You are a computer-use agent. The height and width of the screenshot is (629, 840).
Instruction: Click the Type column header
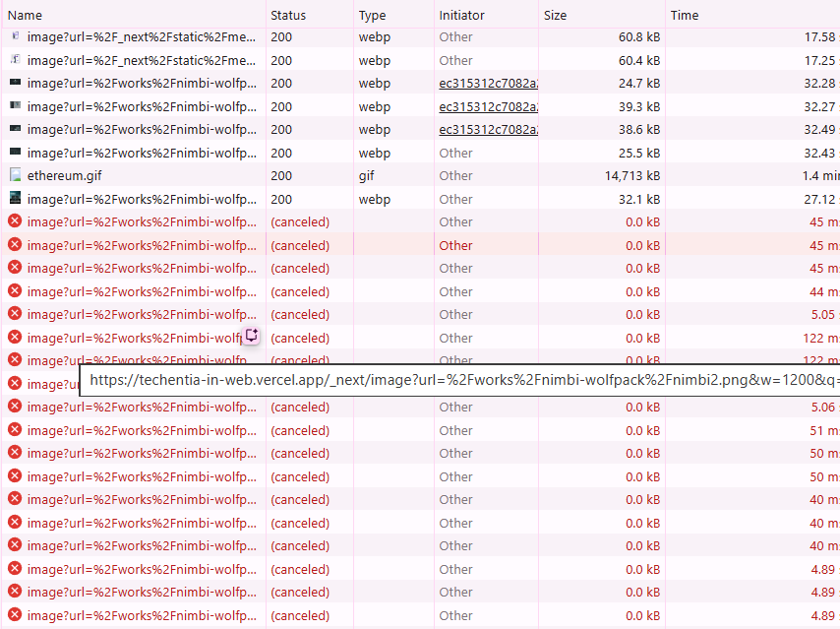(x=372, y=15)
